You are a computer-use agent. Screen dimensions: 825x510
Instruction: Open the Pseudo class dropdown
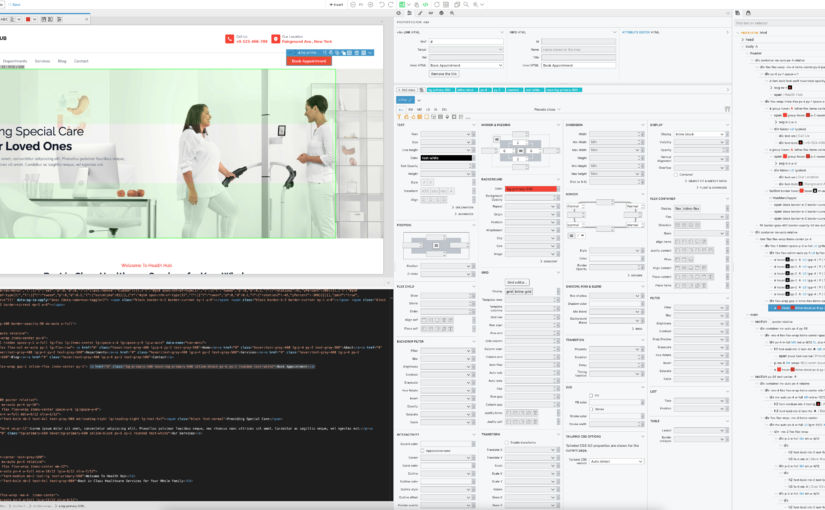[x=546, y=109]
